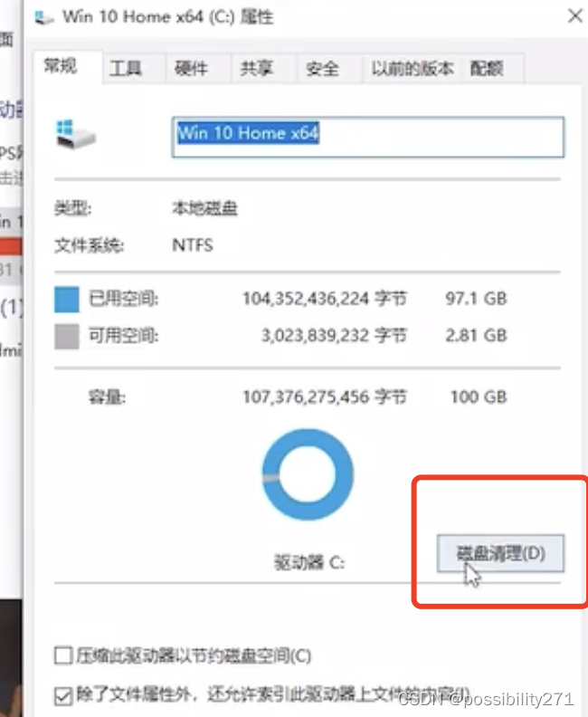Open the 工具 tab
Image resolution: width=588 pixels, height=717 pixels.
tap(134, 69)
